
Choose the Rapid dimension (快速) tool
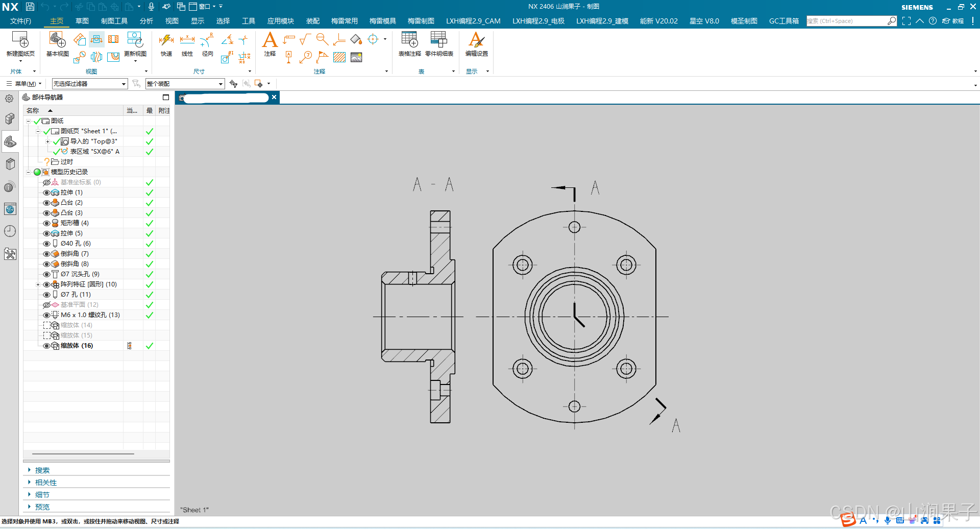pyautogui.click(x=166, y=40)
